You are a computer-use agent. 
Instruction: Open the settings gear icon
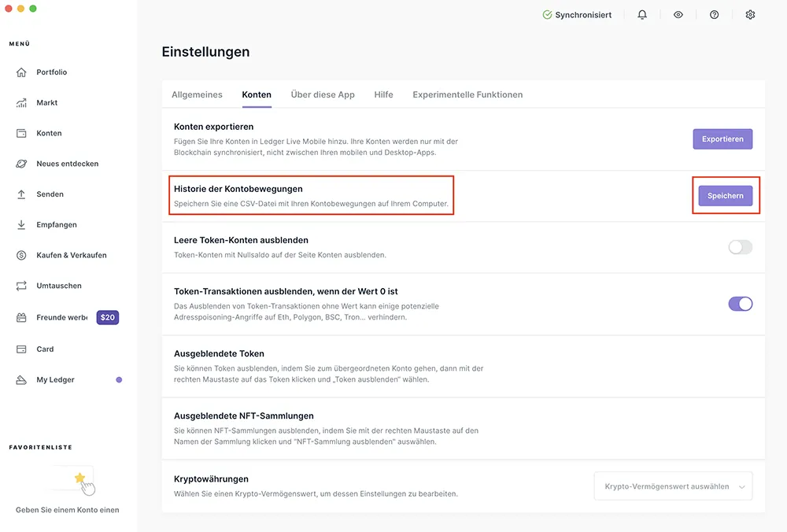750,15
